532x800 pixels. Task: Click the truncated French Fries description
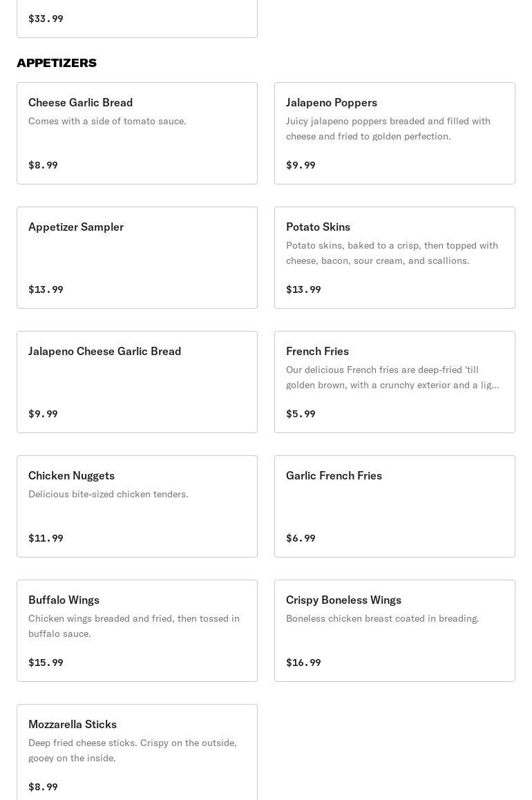(x=392, y=378)
